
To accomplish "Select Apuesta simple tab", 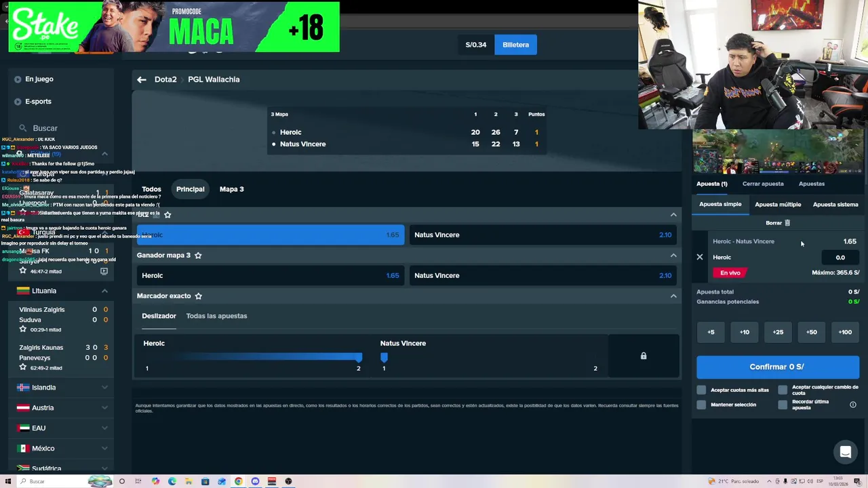I will point(720,204).
